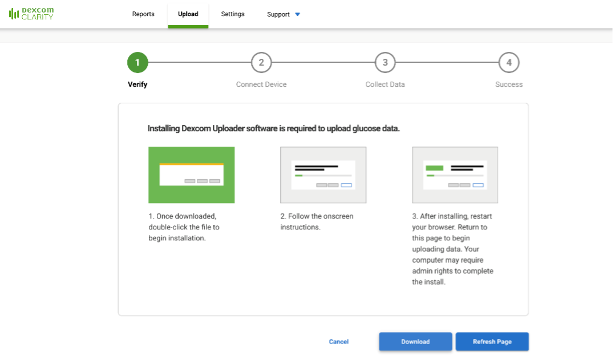Select the onscreen instructions illustration
Image resolution: width=615 pixels, height=364 pixels.
(x=323, y=175)
